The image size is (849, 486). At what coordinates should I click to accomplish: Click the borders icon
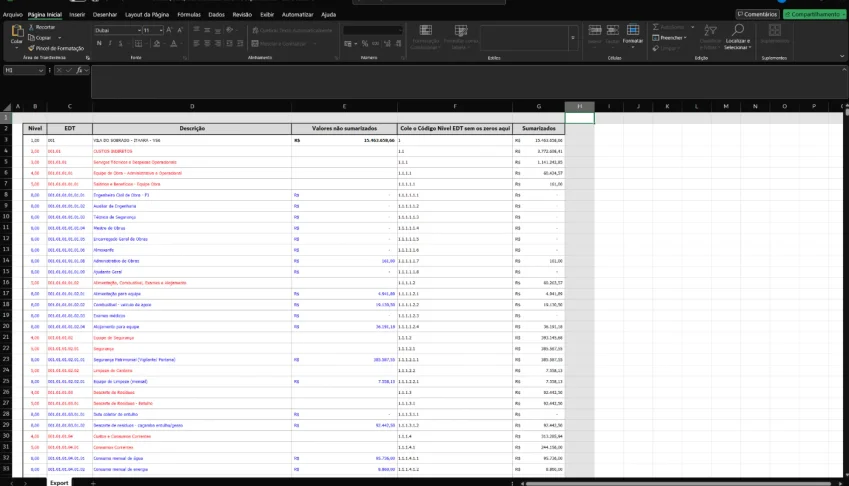click(138, 43)
